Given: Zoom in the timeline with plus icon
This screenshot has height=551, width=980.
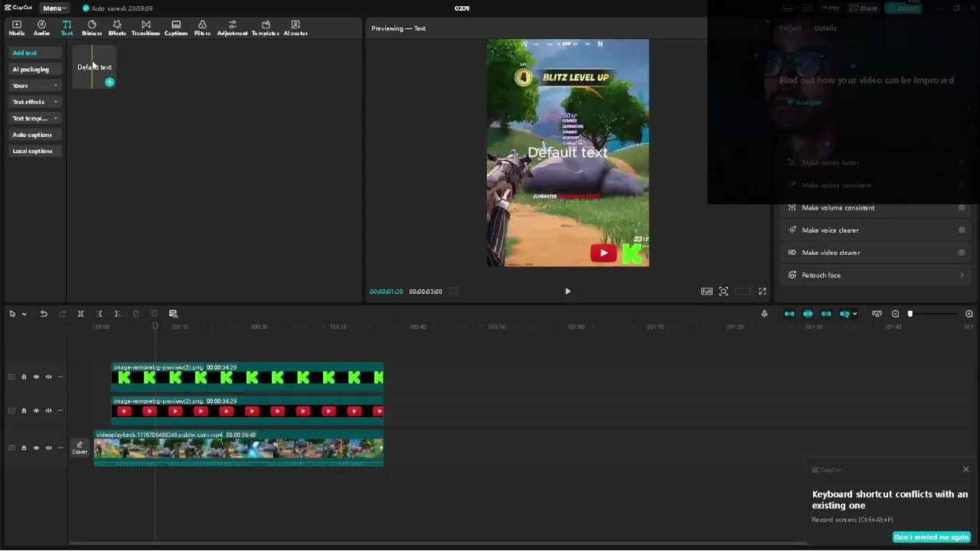Looking at the screenshot, I should point(969,314).
